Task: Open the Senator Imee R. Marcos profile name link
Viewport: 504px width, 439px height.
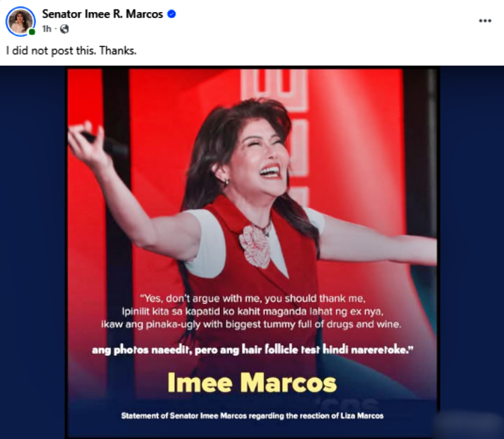Action: pos(103,14)
